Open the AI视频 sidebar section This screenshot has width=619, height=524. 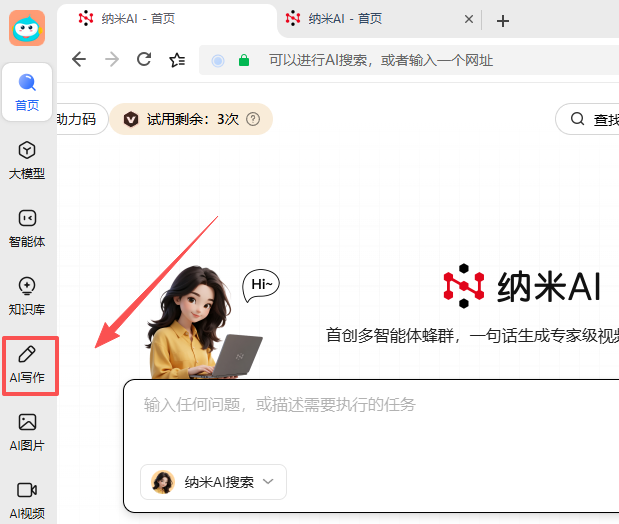27,498
